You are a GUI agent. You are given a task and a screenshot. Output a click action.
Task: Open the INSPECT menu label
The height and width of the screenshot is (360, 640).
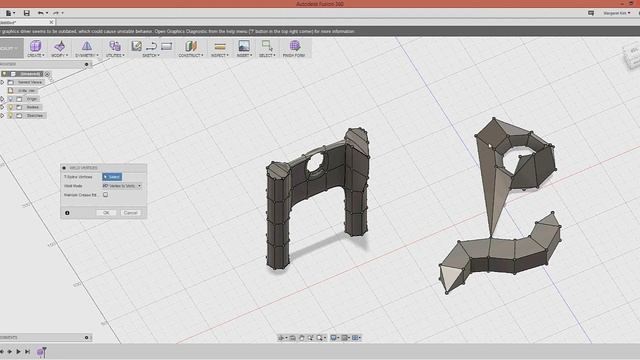(x=220, y=55)
